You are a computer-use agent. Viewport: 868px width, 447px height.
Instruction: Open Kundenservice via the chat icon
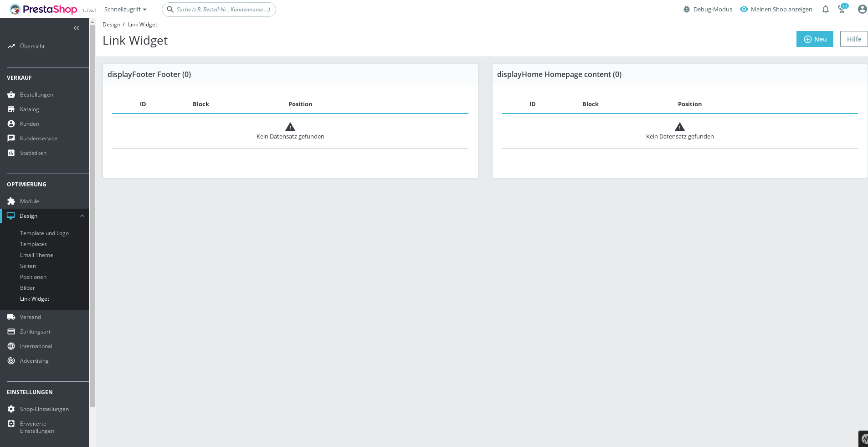11,138
